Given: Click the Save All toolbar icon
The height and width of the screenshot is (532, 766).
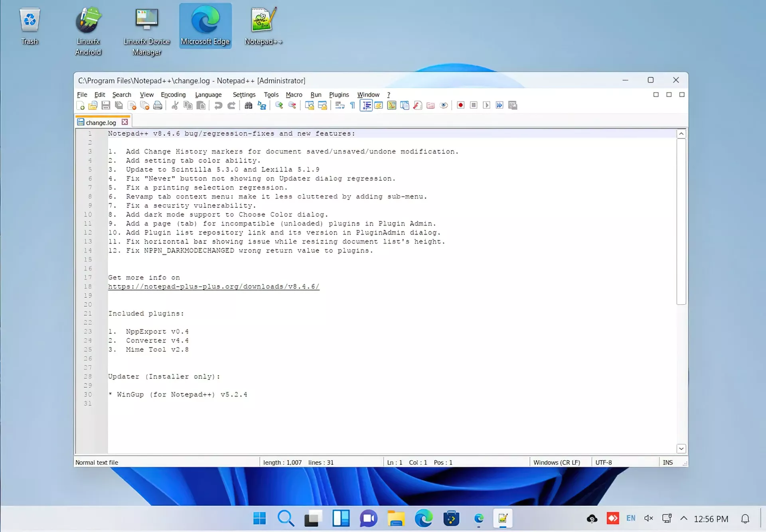Looking at the screenshot, I should pyautogui.click(x=119, y=105).
